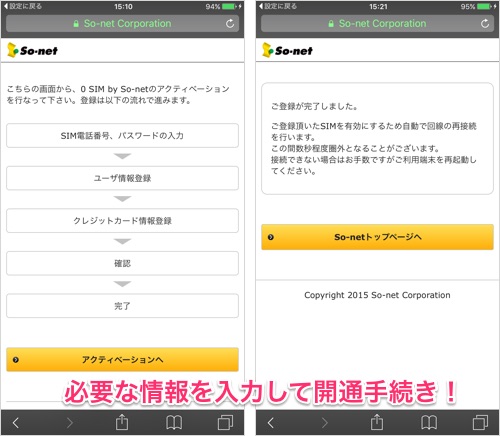Viewport: 500px width, 436px height.
Task: Go back in the right browser toolbar
Action: [271, 423]
